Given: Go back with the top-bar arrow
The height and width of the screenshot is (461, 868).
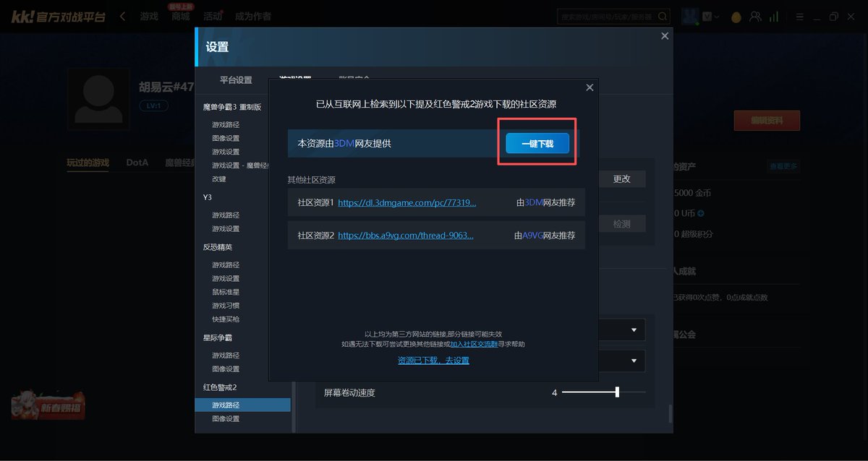Looking at the screenshot, I should coord(123,16).
